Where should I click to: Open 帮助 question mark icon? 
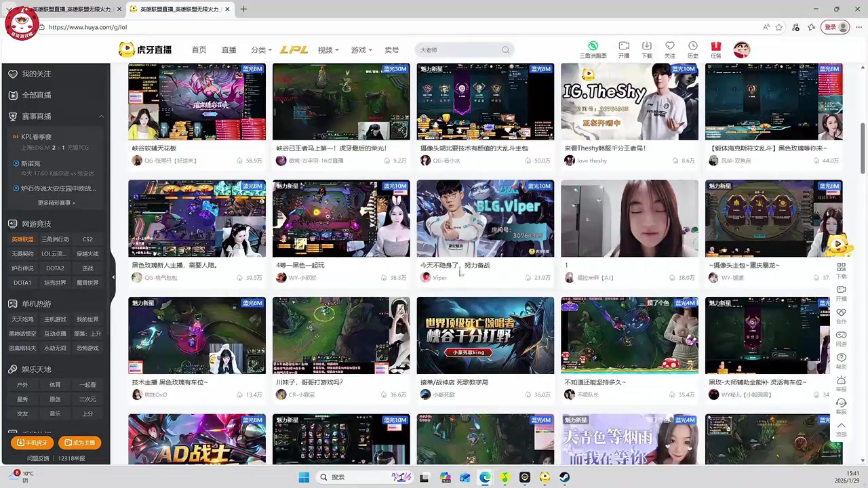(x=841, y=358)
